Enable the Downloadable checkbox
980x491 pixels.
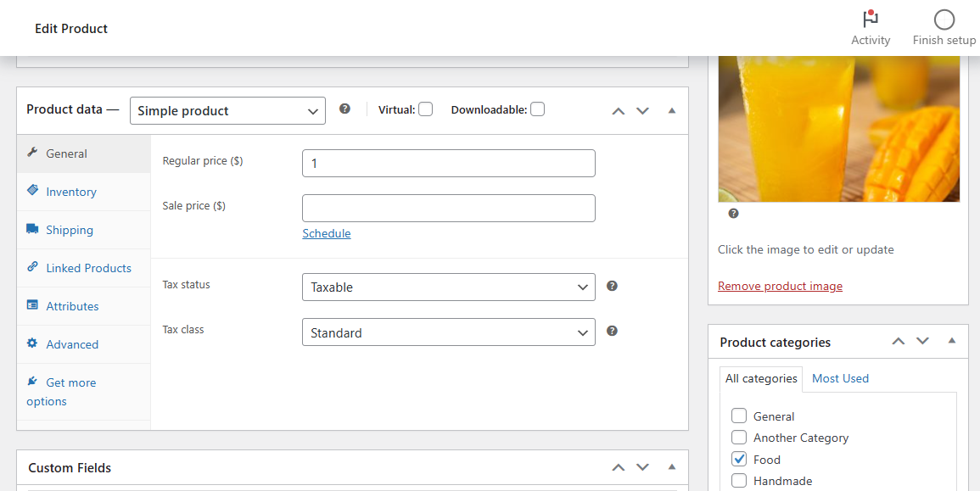tap(537, 109)
